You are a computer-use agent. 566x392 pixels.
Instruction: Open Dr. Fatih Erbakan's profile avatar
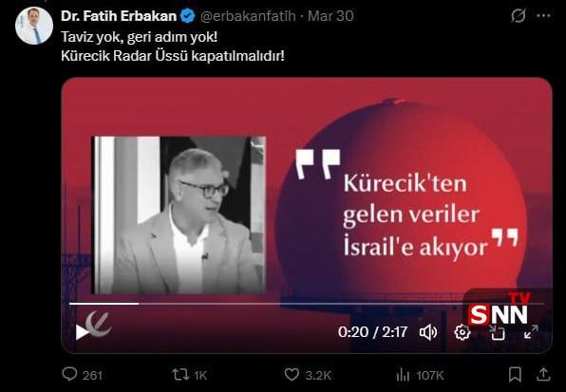coord(34,26)
